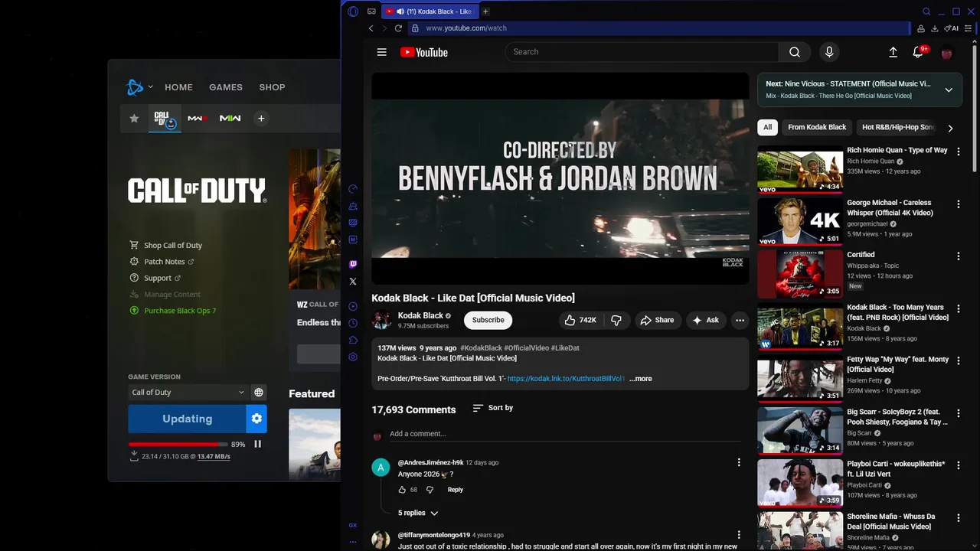
Task: Expand 5 replies under the Anyone 2026 comment
Action: point(418,513)
